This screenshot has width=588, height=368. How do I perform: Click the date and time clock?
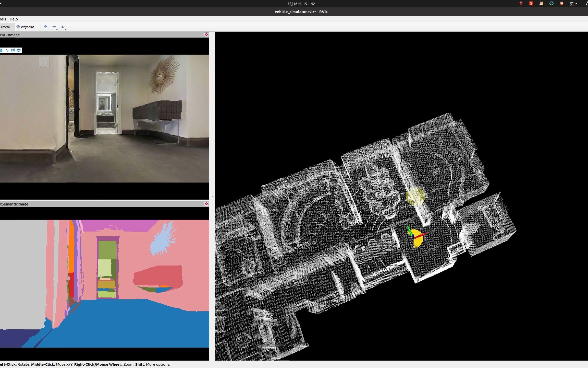(301, 4)
